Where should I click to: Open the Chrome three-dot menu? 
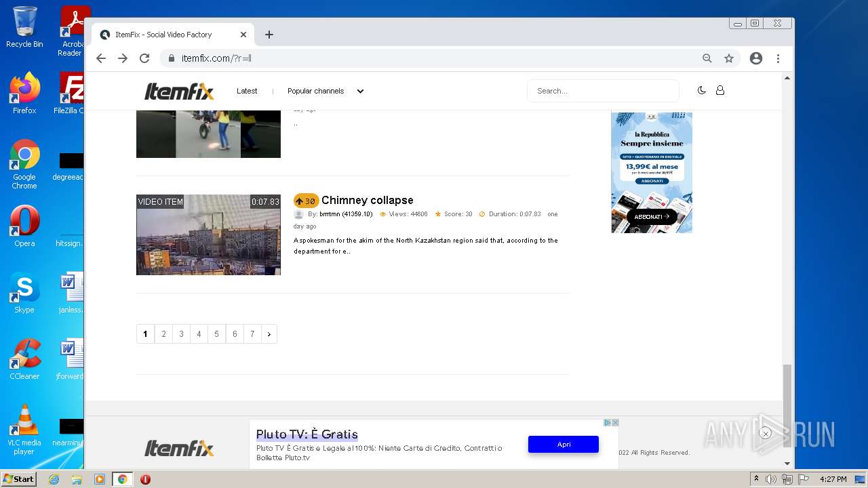(x=778, y=58)
